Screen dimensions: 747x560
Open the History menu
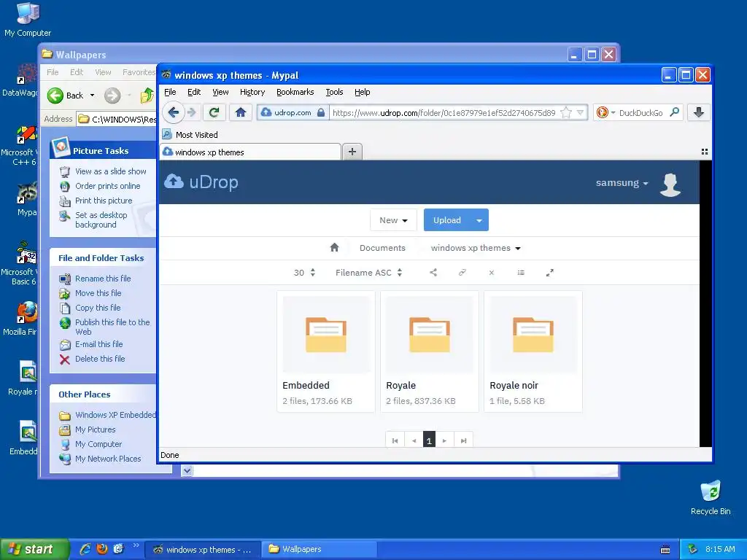[252, 92]
